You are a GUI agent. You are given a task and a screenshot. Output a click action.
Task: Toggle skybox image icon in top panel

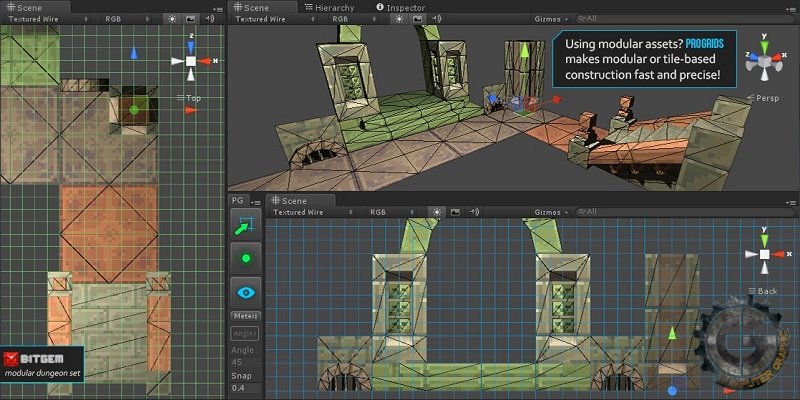[x=417, y=19]
